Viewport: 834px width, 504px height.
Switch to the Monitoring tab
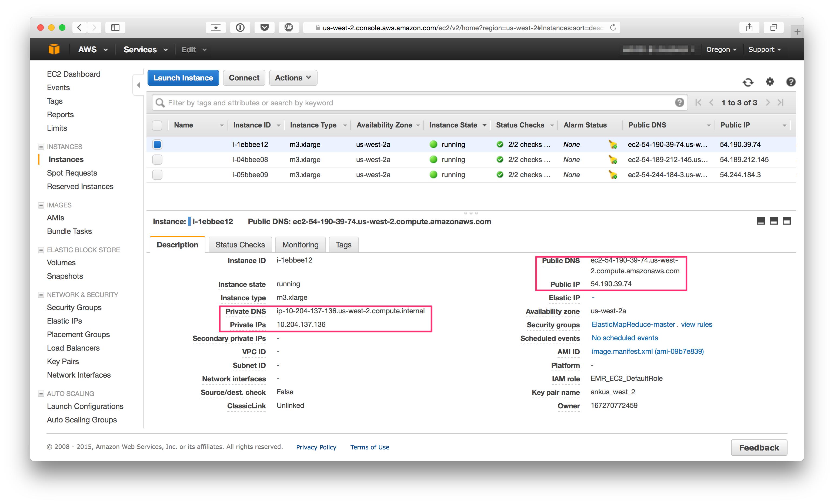pyautogui.click(x=300, y=244)
